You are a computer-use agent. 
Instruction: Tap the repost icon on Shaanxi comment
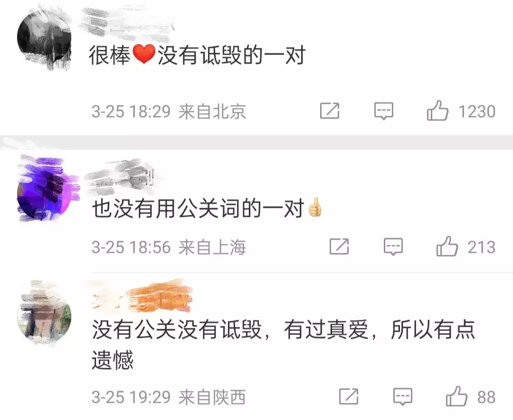pyautogui.click(x=349, y=397)
